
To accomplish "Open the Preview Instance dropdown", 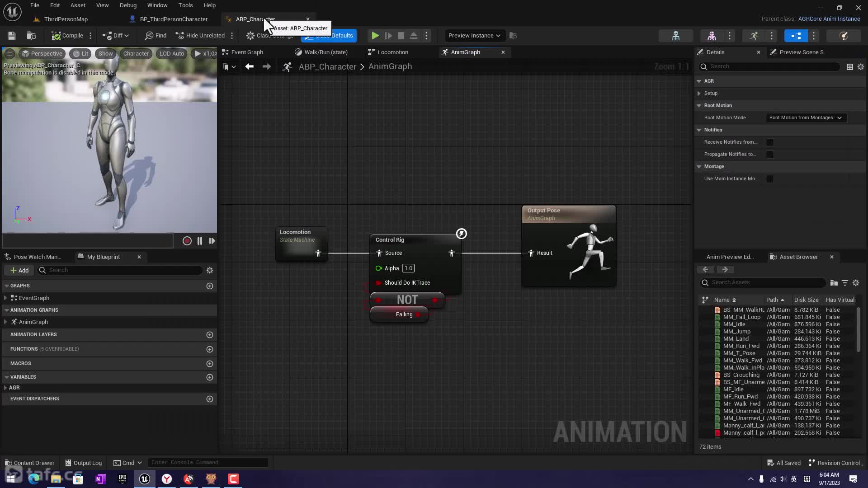I will click(x=474, y=36).
